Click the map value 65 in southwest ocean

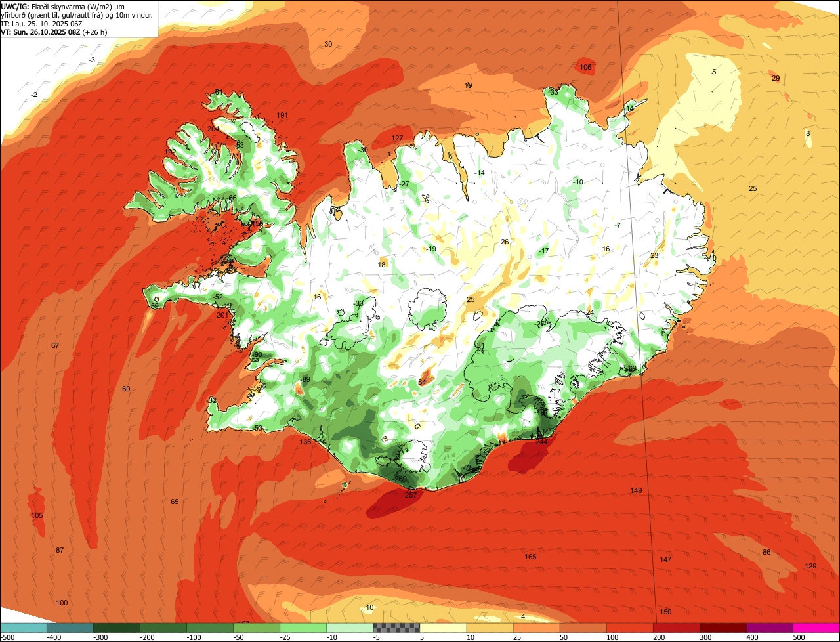175,502
